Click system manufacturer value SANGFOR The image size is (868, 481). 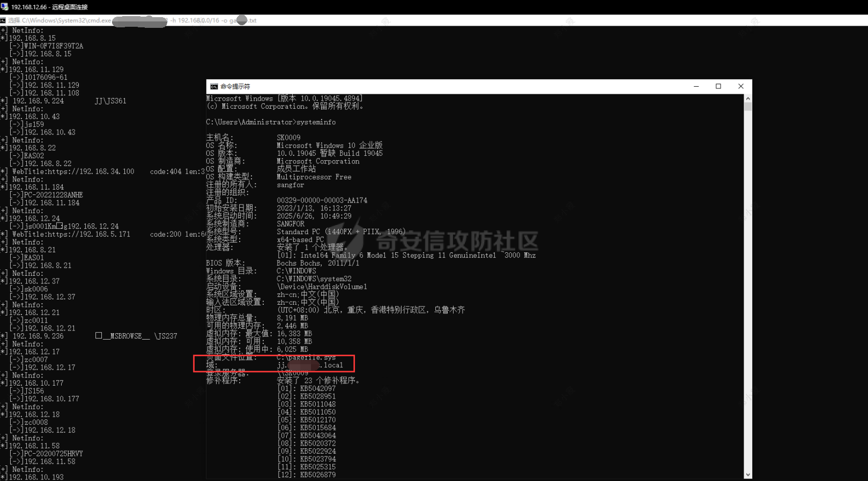(291, 224)
